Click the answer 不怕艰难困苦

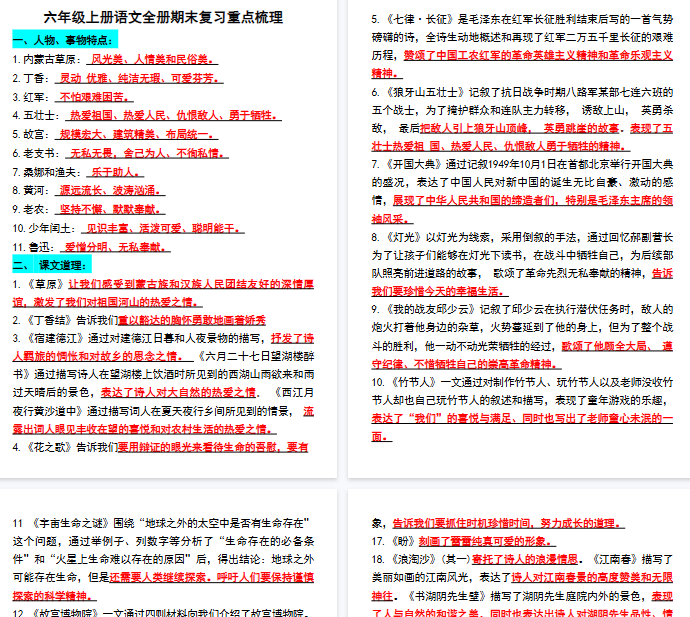coord(94,97)
